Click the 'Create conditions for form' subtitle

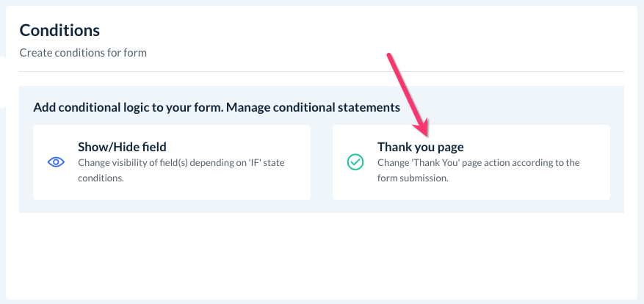[x=83, y=53]
